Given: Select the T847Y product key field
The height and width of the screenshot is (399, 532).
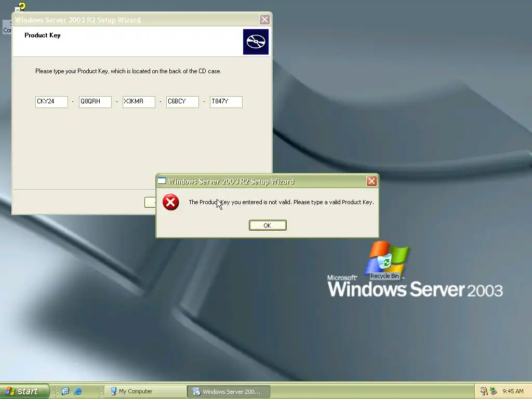Looking at the screenshot, I should pos(226,102).
